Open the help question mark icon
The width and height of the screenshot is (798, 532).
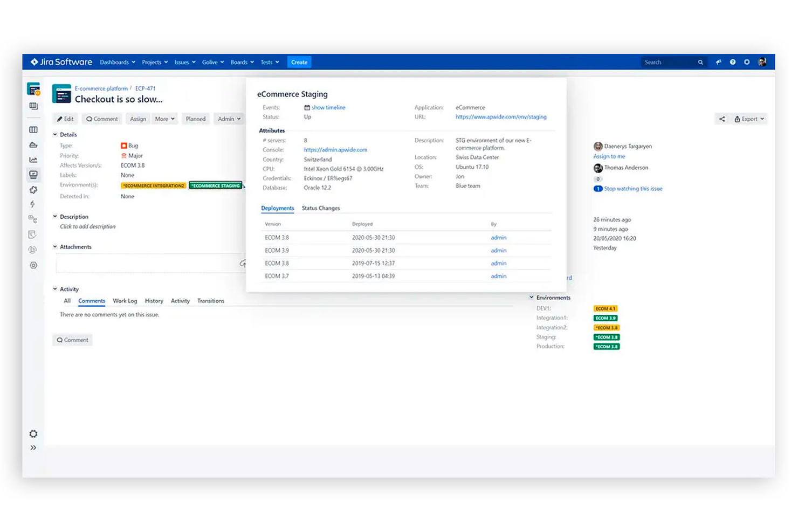point(733,62)
